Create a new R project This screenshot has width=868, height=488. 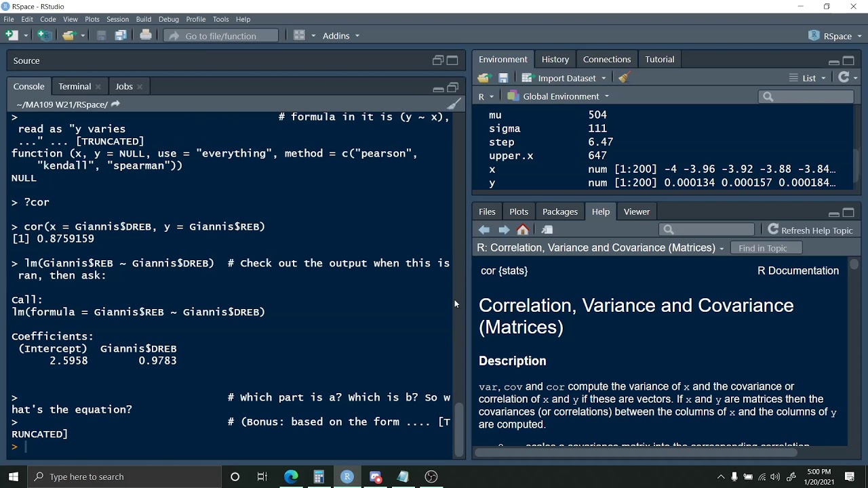click(44, 35)
